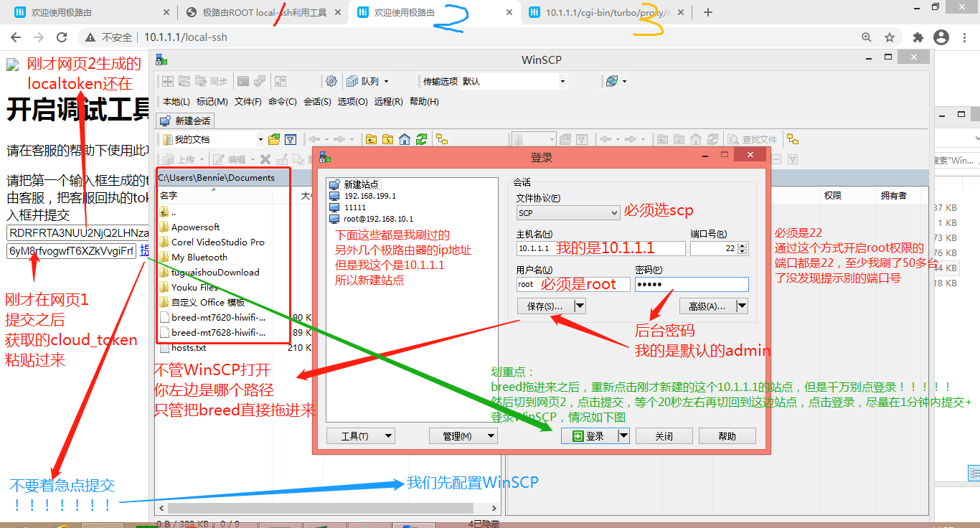980x528 pixels.
Task: Toggle the local directory tree icon
Action: pyautogui.click(x=442, y=139)
